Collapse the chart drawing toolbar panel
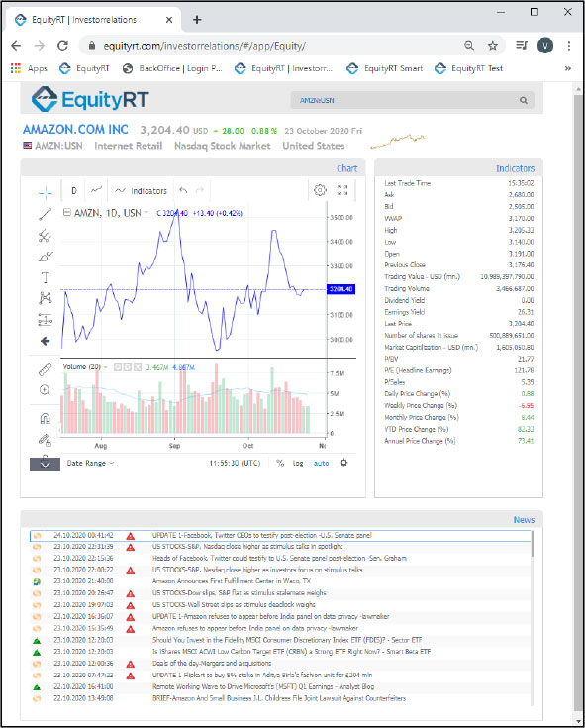Screen dimensions: 585x728 pyautogui.click(x=45, y=463)
